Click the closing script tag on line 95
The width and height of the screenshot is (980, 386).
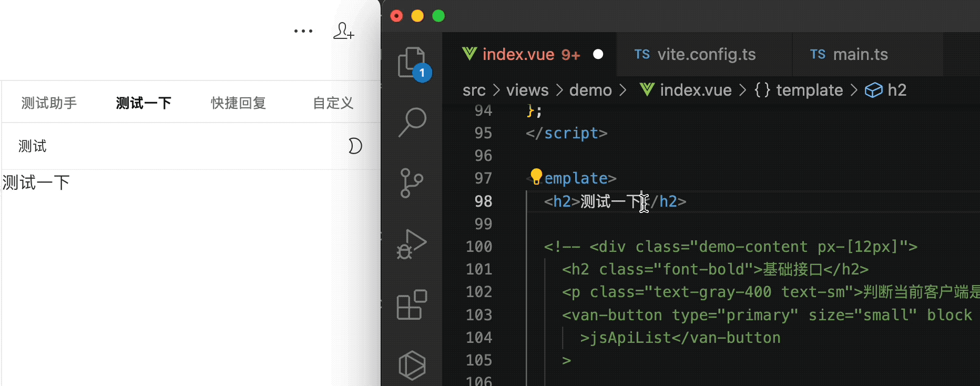click(566, 134)
